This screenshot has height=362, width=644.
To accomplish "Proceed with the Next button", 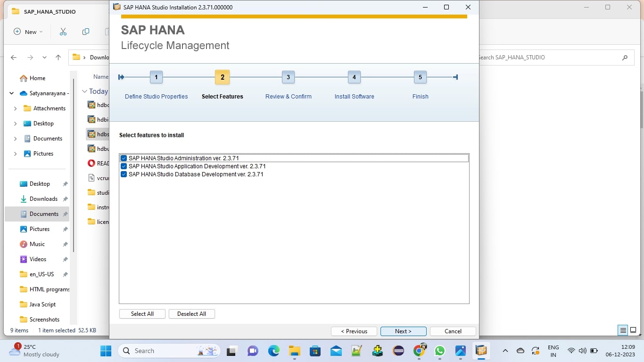I will [x=403, y=331].
